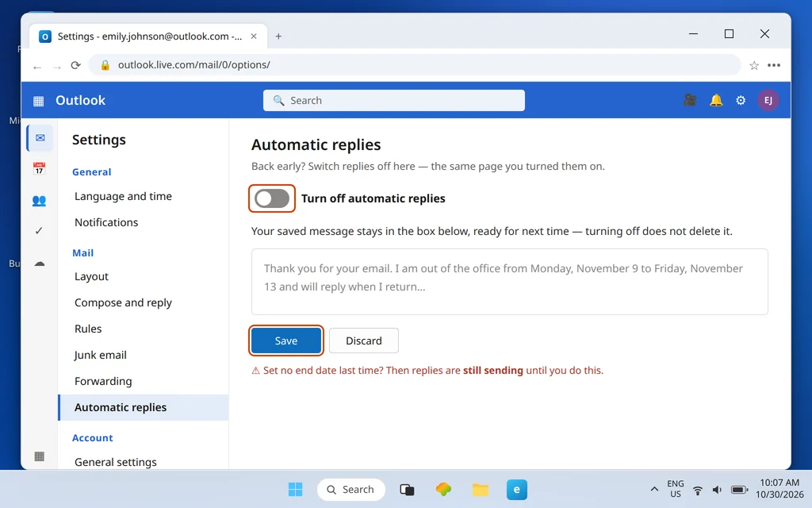Screen dimensions: 812x508
Task: Open the Outlook app launcher grid
Action: coord(38,101)
